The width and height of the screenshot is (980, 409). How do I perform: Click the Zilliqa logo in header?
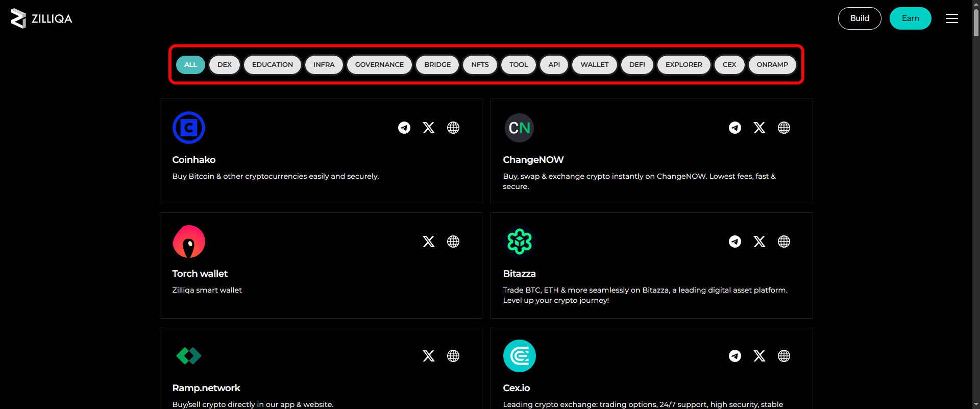tap(41, 18)
